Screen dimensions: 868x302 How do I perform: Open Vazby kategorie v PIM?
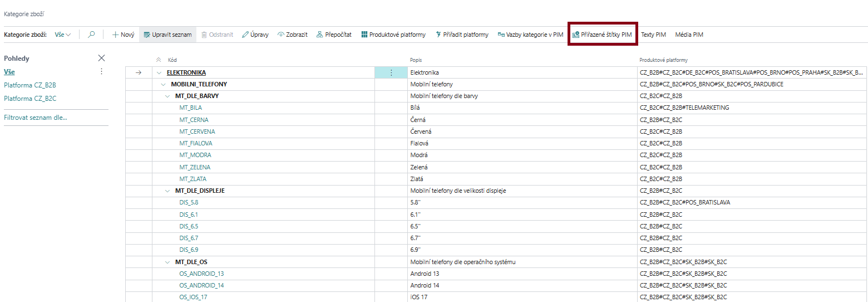(x=530, y=35)
